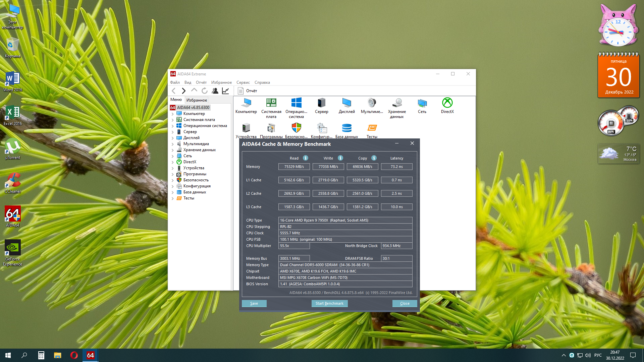The image size is (644, 362).
Task: Click the Copy info icon
Action: click(374, 158)
